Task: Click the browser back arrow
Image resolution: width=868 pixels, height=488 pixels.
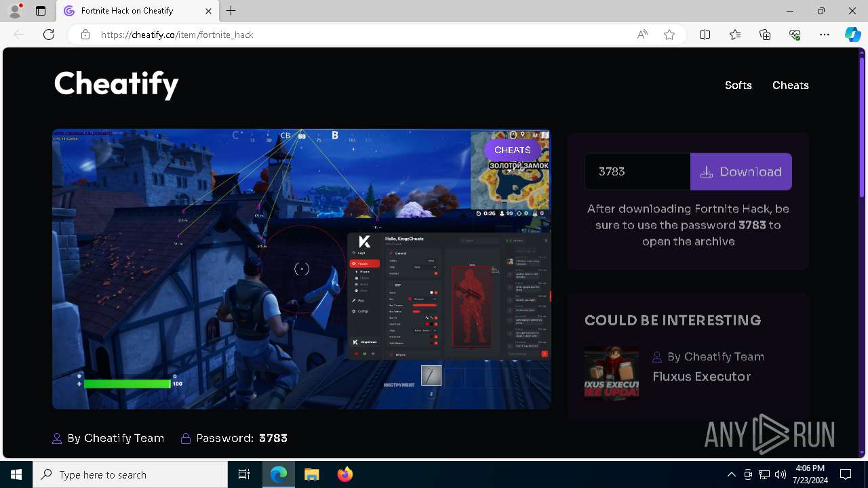Action: (19, 35)
